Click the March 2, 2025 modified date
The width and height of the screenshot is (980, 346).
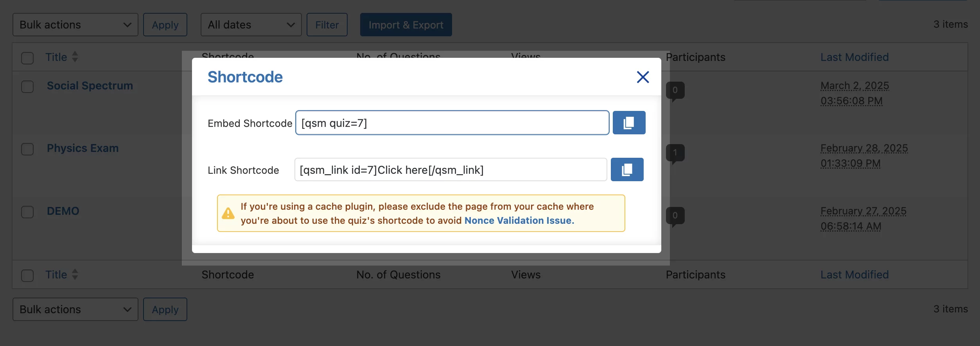click(854, 93)
